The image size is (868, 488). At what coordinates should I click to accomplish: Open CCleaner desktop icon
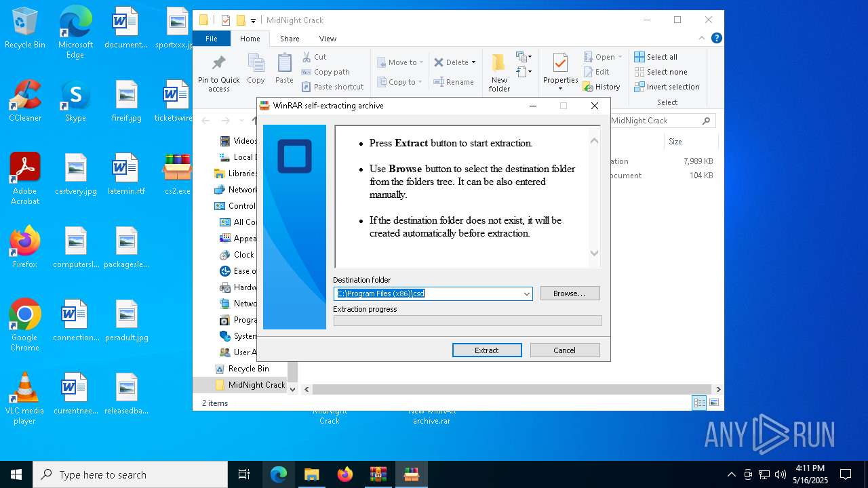(x=25, y=101)
